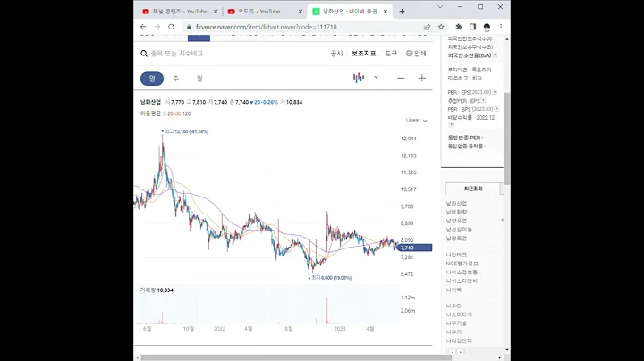Open the Linear scale dropdown
This screenshot has width=644, height=361.
tap(417, 121)
